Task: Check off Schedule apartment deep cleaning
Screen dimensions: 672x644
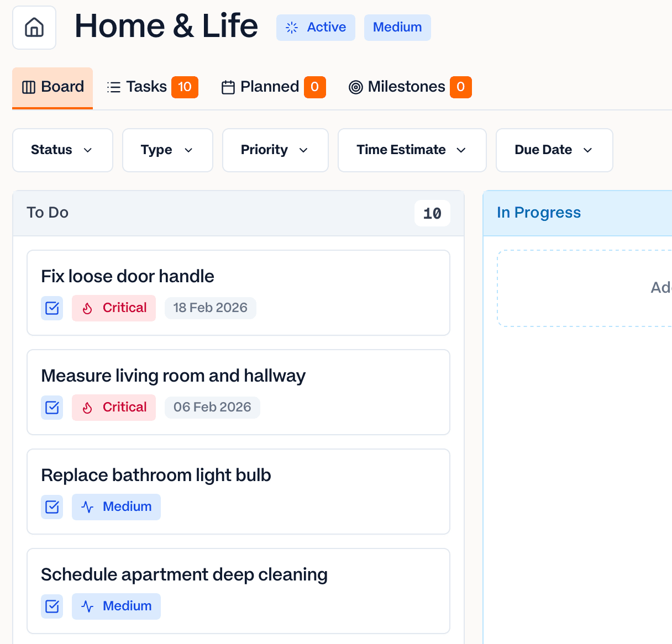Action: point(51,606)
